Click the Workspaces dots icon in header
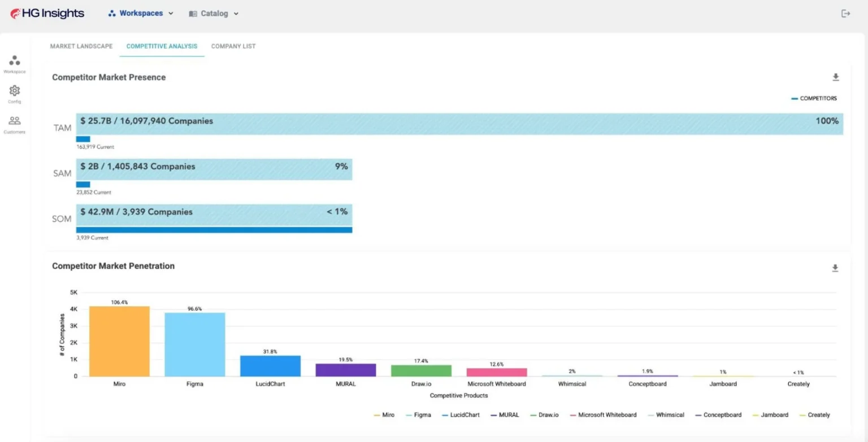868x442 pixels. [x=112, y=14]
